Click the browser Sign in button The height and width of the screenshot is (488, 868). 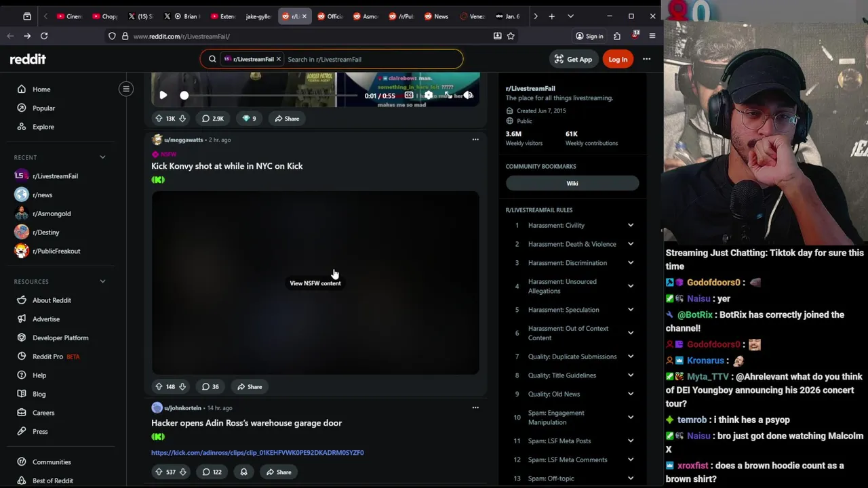click(589, 36)
